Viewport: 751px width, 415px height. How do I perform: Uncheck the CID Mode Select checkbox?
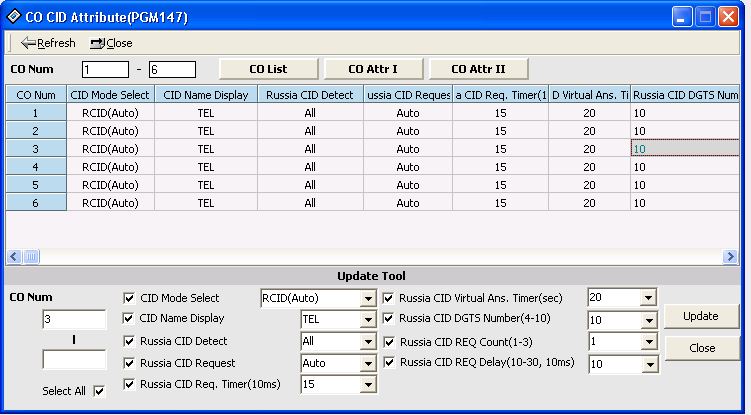click(x=128, y=298)
